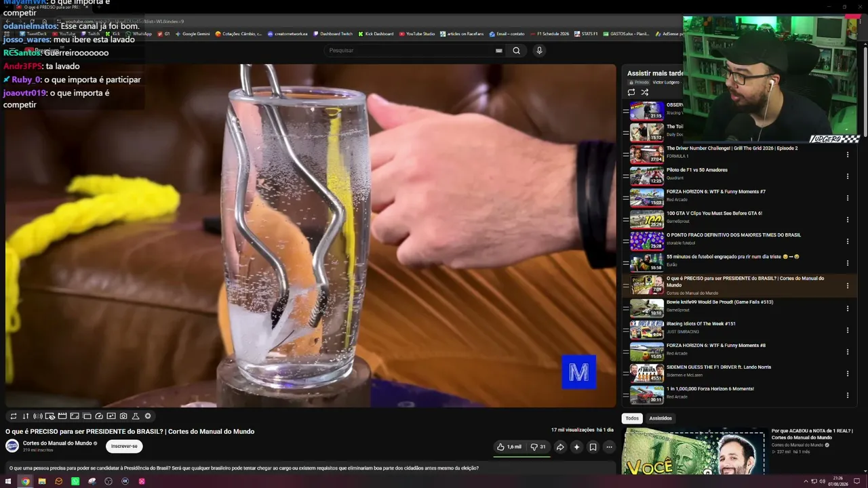Share the video using the arrow icon
This screenshot has width=868, height=488.
tap(560, 447)
